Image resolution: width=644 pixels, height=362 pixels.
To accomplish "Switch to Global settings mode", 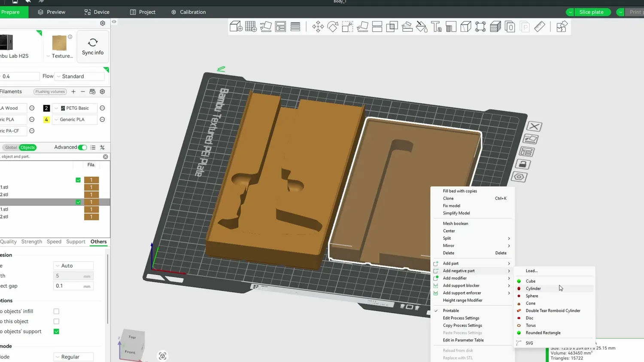I will pyautogui.click(x=11, y=148).
